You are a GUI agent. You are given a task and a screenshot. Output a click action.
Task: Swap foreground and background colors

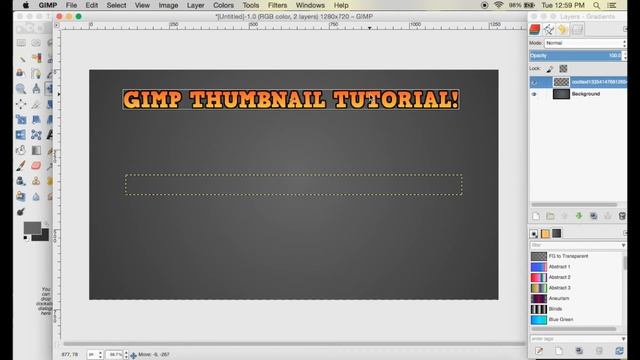coord(47,223)
